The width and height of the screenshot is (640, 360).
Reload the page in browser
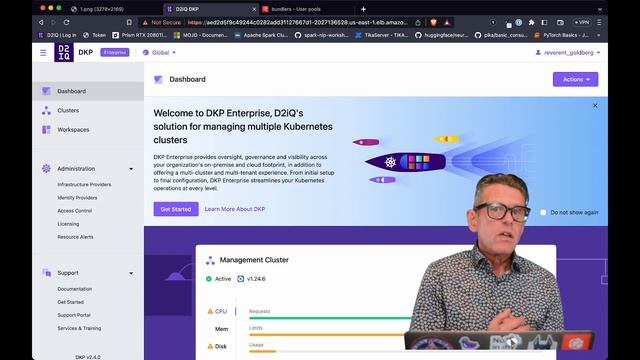(66, 22)
